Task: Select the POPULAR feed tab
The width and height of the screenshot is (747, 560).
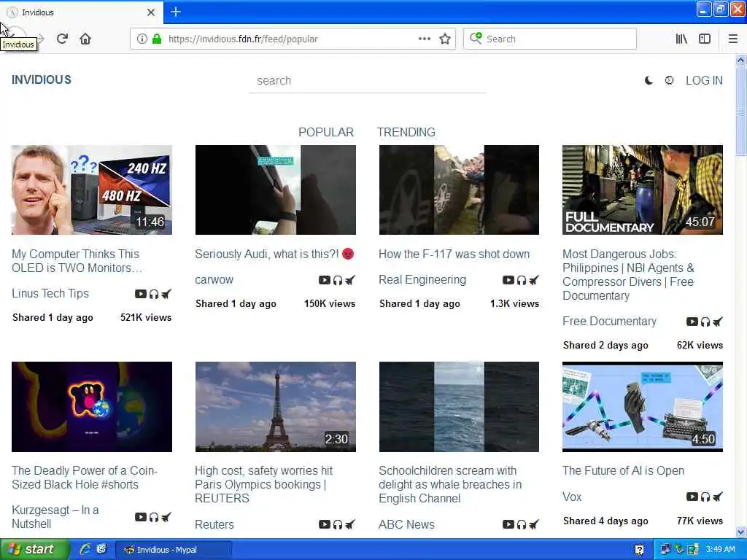Action: [x=326, y=132]
